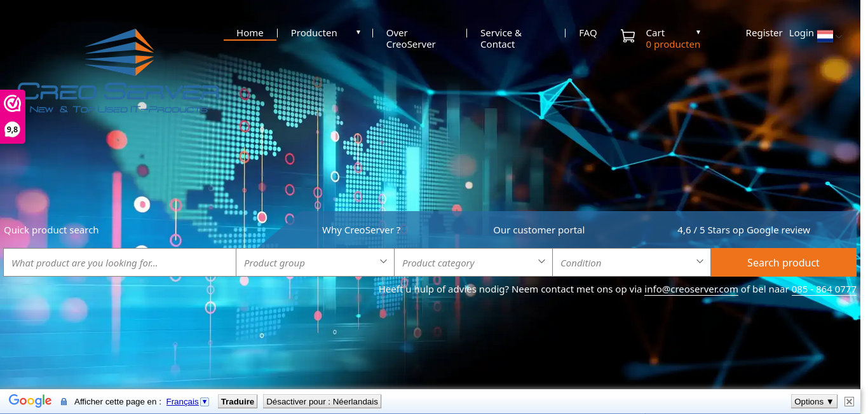Screen dimensions: 868x414
Task: Click the orange Search product button
Action: (x=783, y=263)
